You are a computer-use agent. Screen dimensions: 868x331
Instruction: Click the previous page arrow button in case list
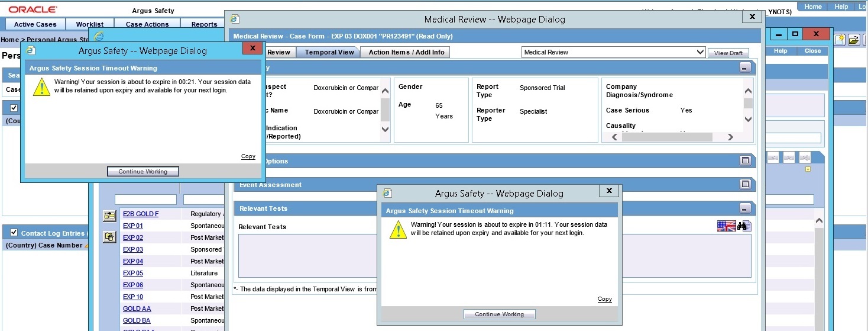pyautogui.click(x=773, y=158)
